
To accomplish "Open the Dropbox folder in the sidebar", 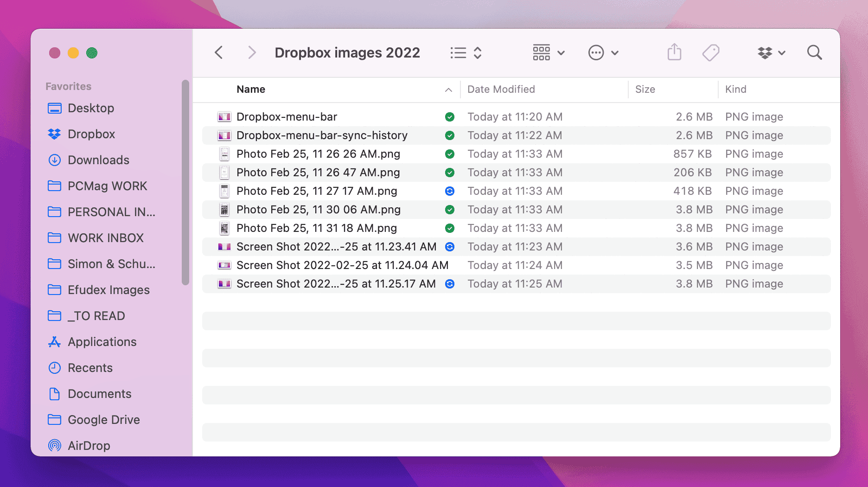I will click(x=91, y=134).
